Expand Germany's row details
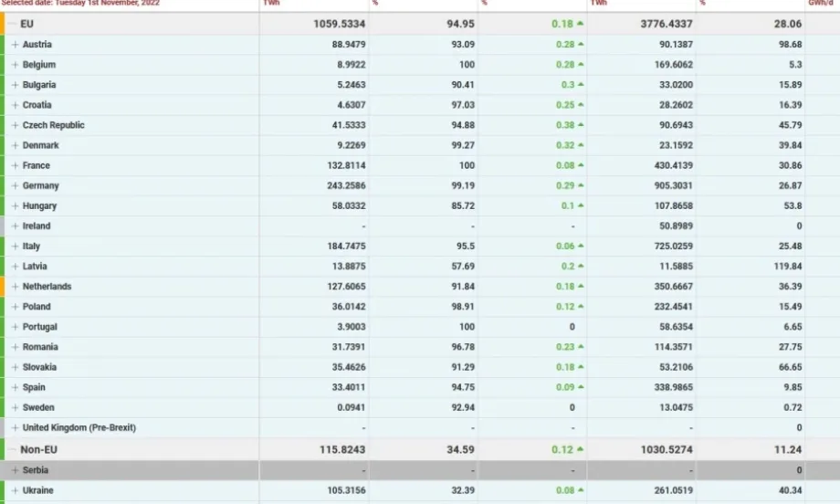This screenshot has width=840, height=504. coord(15,185)
